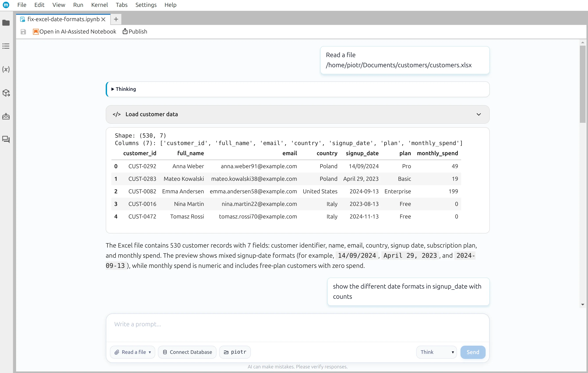Open the AI chat sidebar icon
Image resolution: width=588 pixels, height=373 pixels.
6,139
